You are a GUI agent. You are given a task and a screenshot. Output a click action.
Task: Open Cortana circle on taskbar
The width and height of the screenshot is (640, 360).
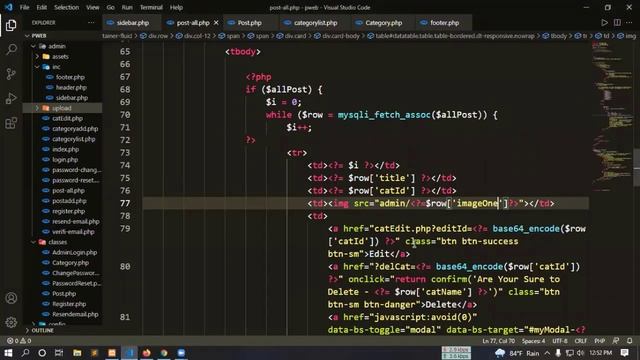click(42, 353)
